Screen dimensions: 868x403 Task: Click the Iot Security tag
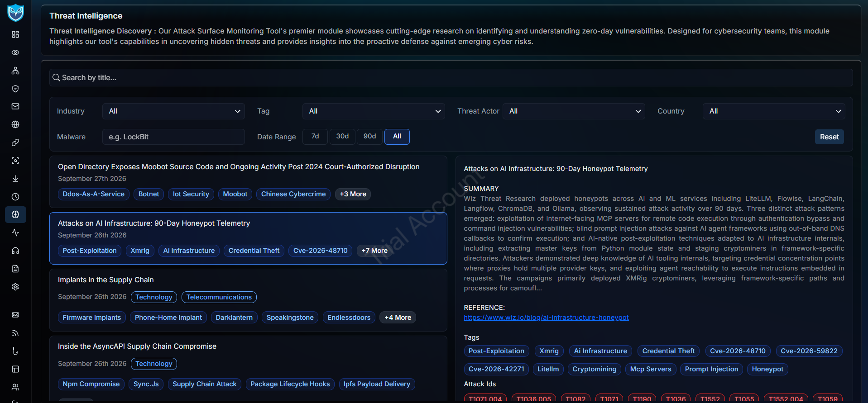[191, 194]
